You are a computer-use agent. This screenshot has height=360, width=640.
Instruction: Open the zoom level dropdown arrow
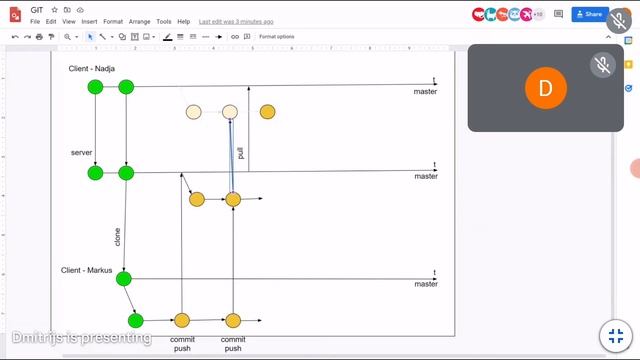click(76, 37)
